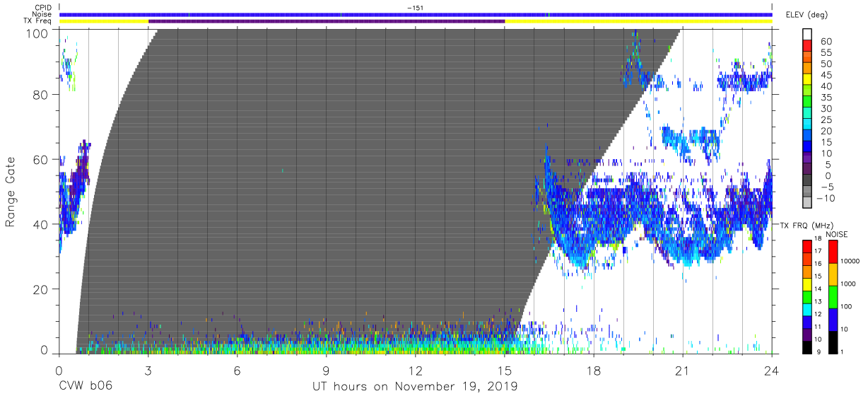Click the ELEV (deg) colorbar title
The image size is (868, 401).
807,14
